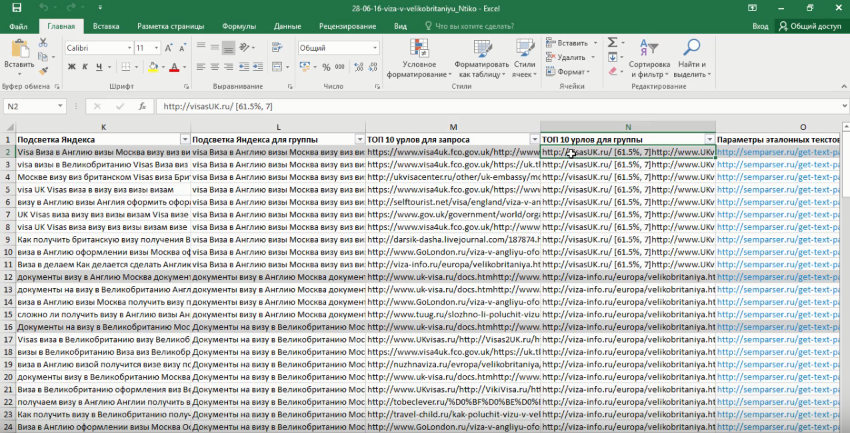Toggle bold formatting (Ж)

pyautogui.click(x=71, y=67)
